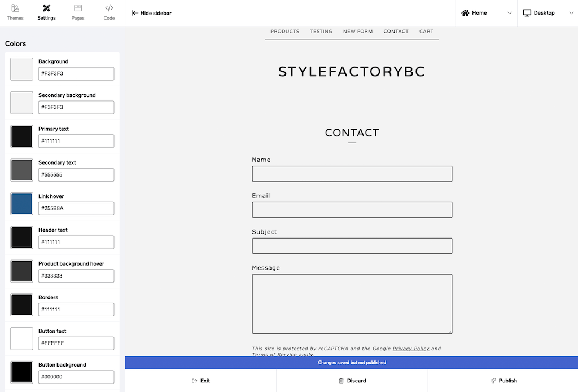Open the PRODUCTS nav link in preview

pos(285,32)
